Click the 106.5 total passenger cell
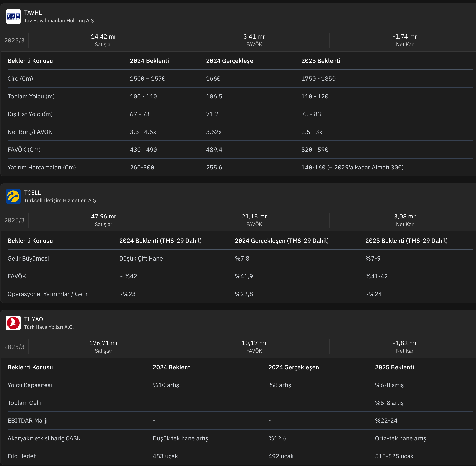The image size is (476, 466). (x=214, y=96)
